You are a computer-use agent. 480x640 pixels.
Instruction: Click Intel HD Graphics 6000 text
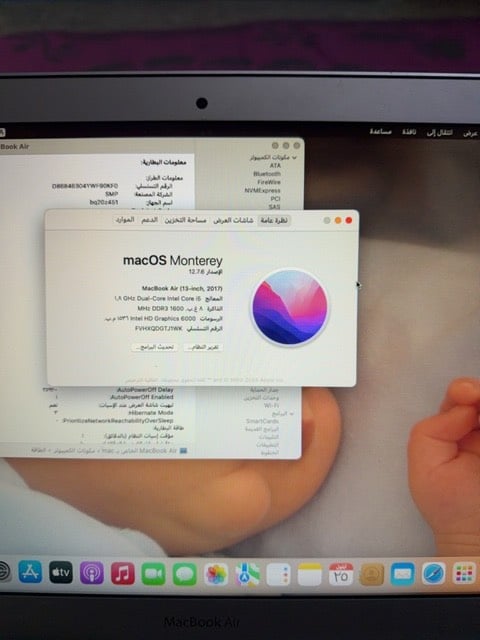click(x=162, y=318)
